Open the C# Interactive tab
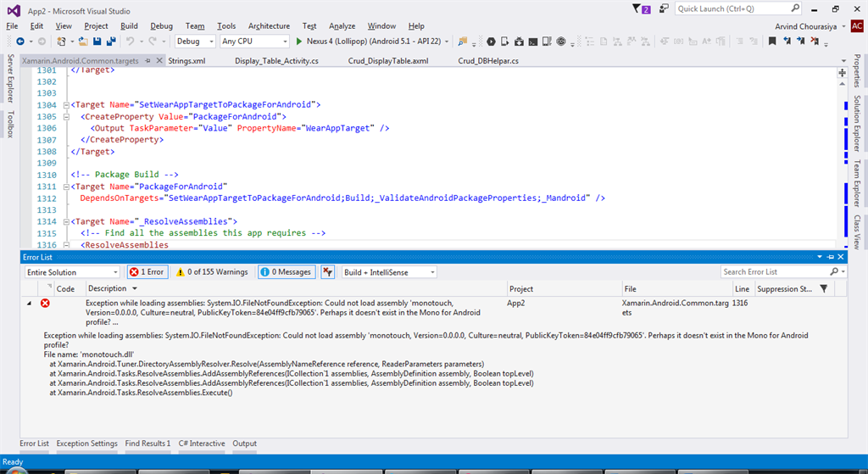 tap(202, 443)
